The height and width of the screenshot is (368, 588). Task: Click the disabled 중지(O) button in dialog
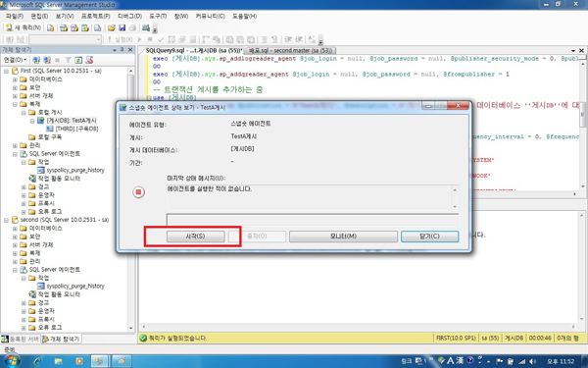tap(257, 237)
